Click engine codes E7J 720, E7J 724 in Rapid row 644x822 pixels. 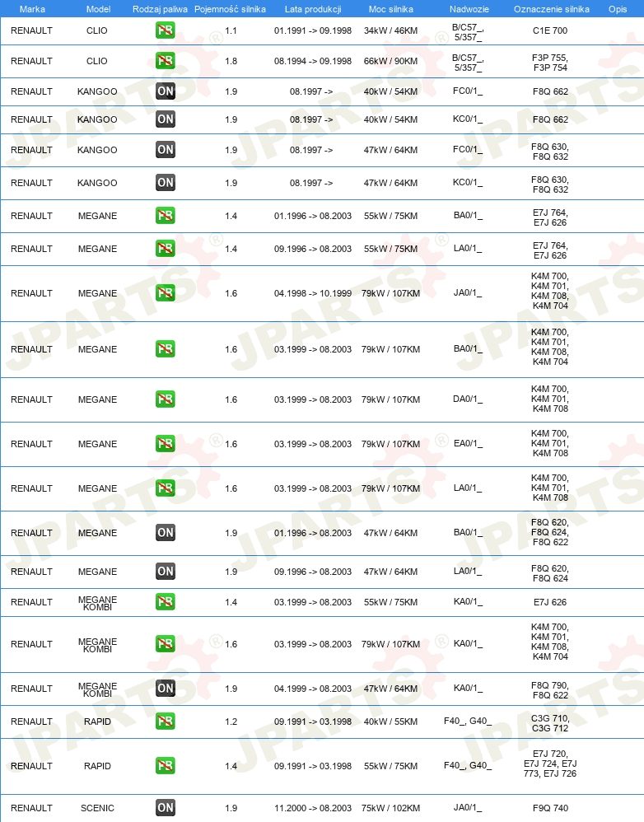click(x=550, y=764)
